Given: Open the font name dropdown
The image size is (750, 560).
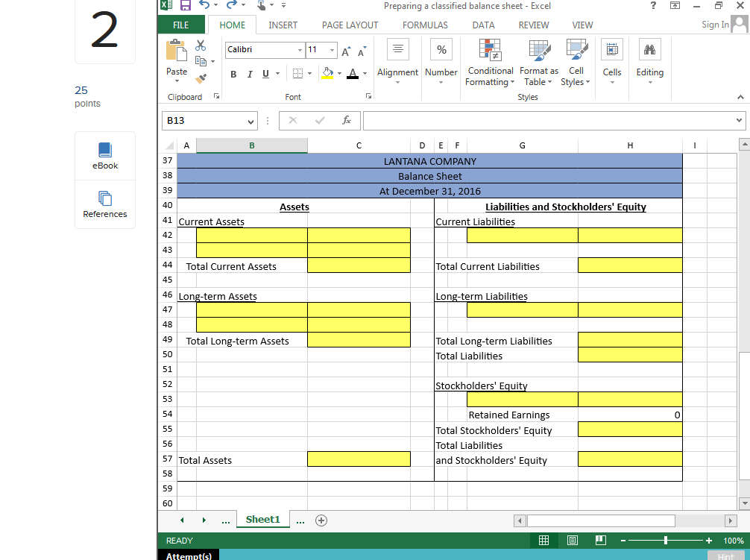Looking at the screenshot, I should tap(300, 50).
